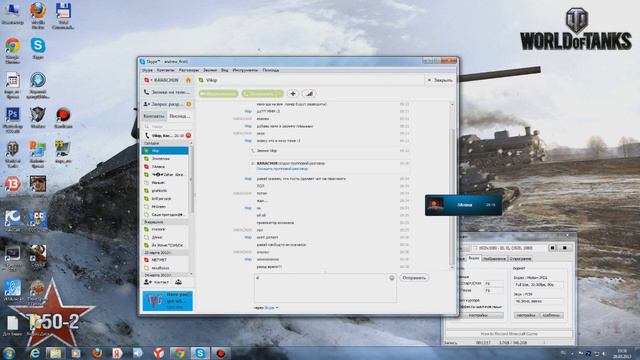Click Start/Stop hotkey field in recorder
The image size is (640, 360).
point(493,283)
